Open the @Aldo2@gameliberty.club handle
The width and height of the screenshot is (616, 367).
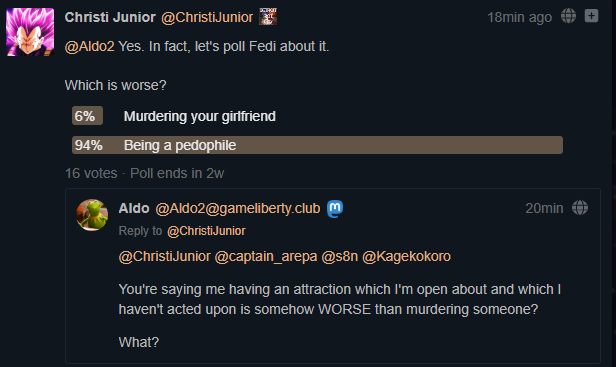coord(238,208)
